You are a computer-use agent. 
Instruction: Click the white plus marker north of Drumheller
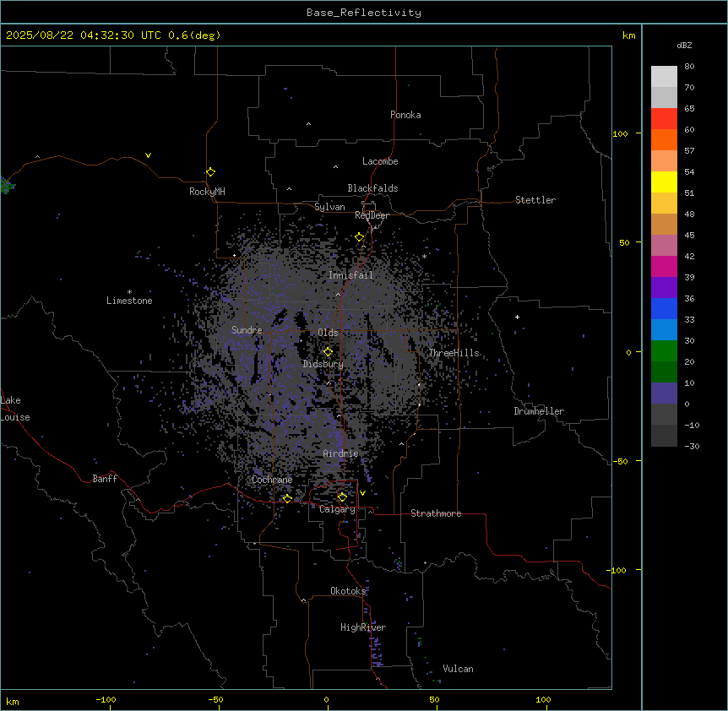[517, 317]
